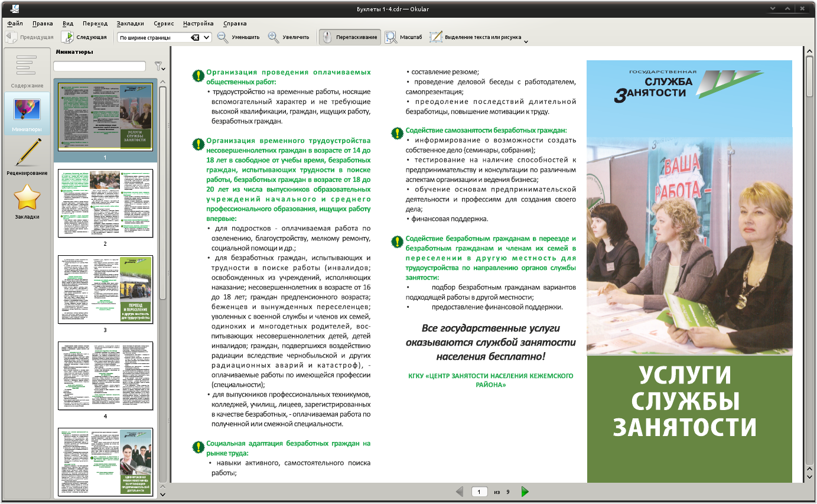Open the Справка menu
The image size is (817, 504).
point(235,24)
